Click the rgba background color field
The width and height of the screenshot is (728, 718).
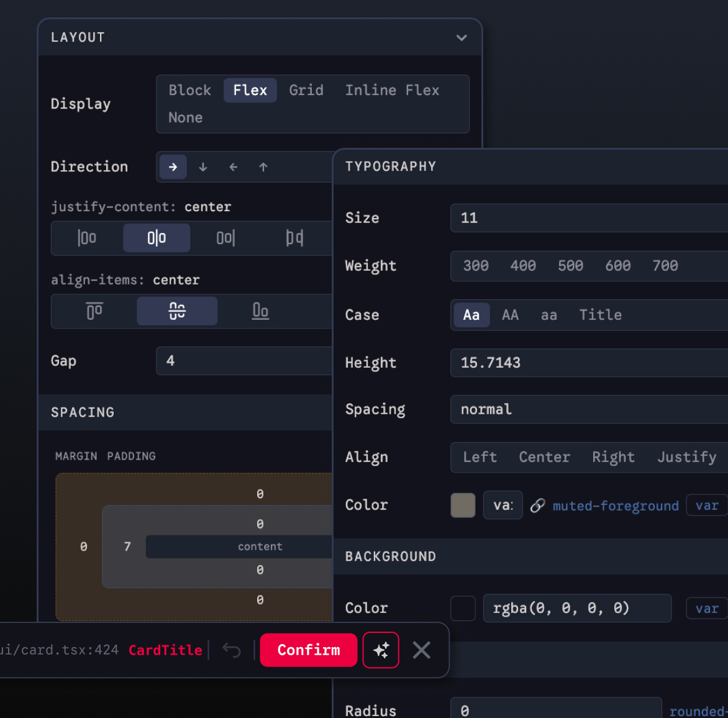(577, 608)
